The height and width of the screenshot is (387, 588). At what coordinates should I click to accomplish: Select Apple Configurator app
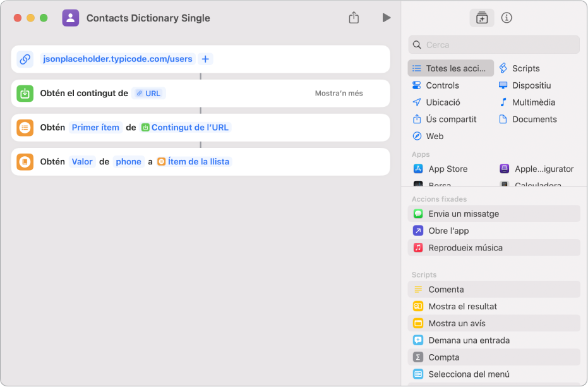tap(537, 169)
